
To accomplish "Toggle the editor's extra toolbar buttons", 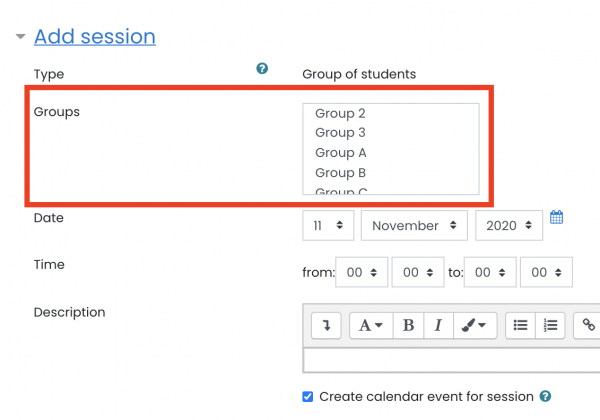I will tap(326, 326).
